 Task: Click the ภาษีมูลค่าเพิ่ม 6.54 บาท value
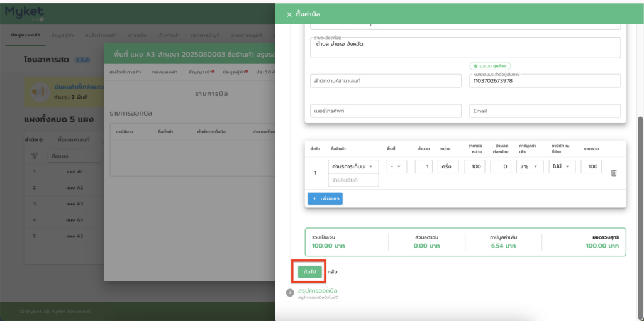pos(503,246)
